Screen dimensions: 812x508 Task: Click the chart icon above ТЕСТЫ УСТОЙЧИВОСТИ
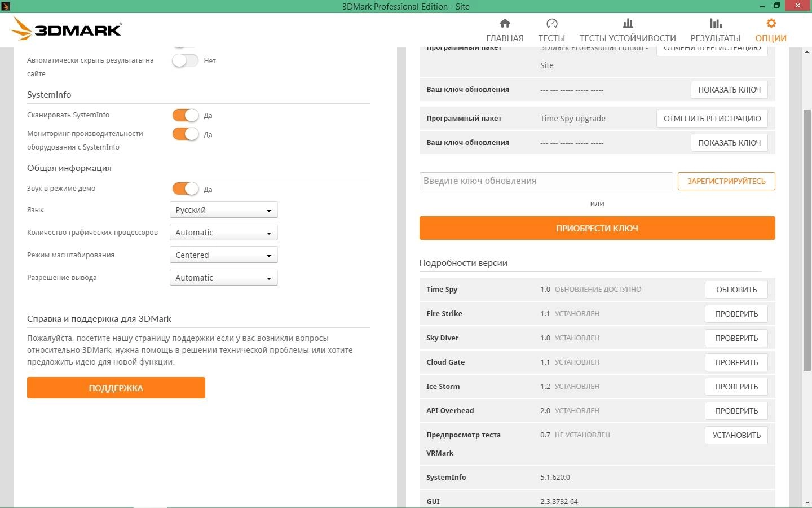point(628,23)
